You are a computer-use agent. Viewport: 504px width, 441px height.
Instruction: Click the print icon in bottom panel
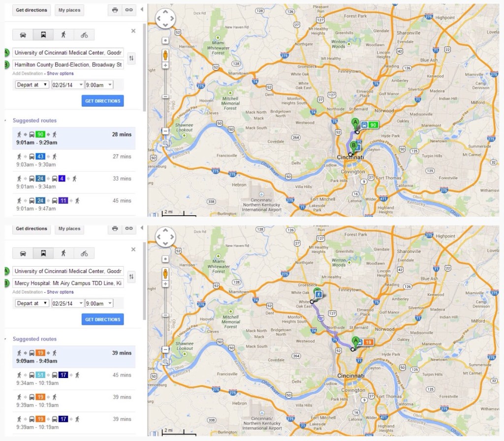[115, 228]
